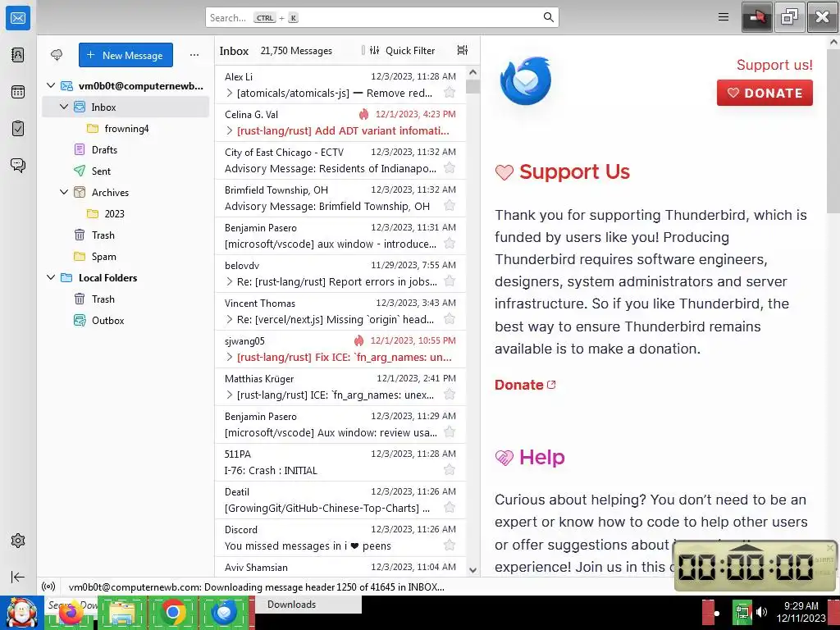This screenshot has width=840, height=630.
Task: Click the network tray icon
Action: pyautogui.click(x=742, y=613)
